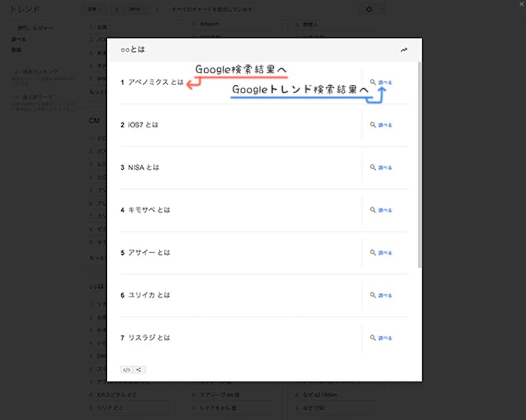This screenshot has height=420, width=526.
Task: Click the magnifier icon beside iOS7 とは
Action: (373, 125)
